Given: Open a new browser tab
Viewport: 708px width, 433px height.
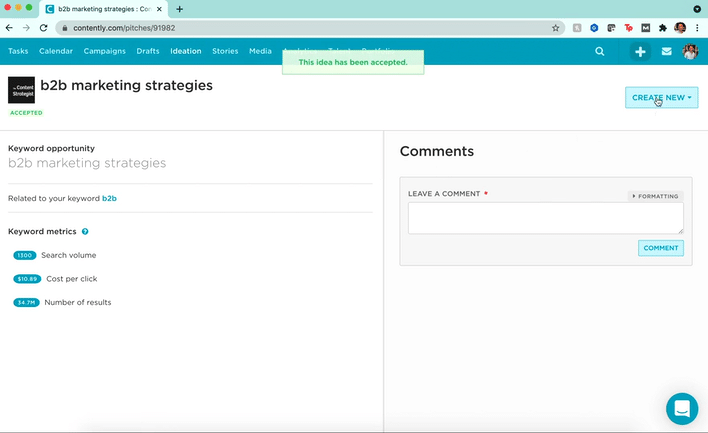Looking at the screenshot, I should point(180,9).
